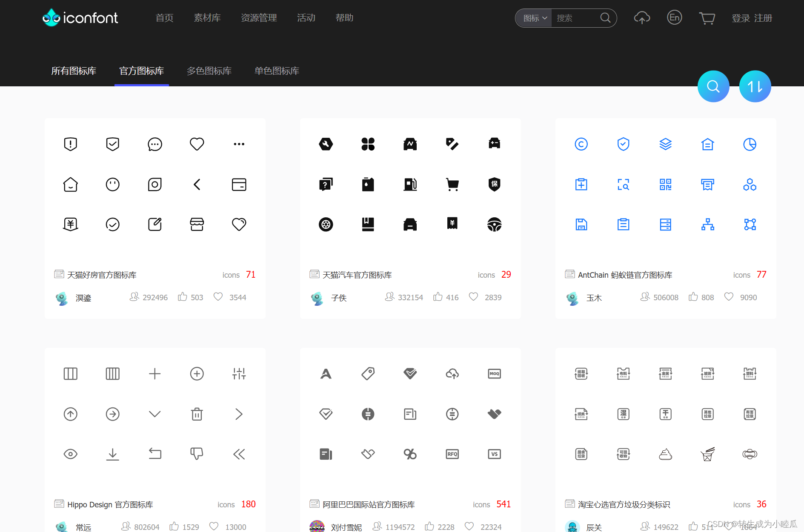Open Hippo Design 官方图标库 title link
The width and height of the screenshot is (804, 532).
tap(110, 504)
